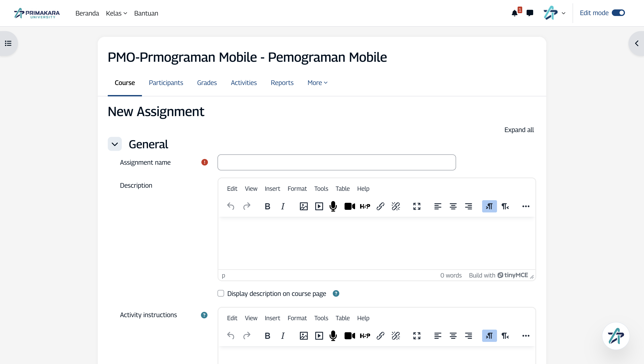
Task: Toggle Bold in the Description editor
Action: [x=267, y=206]
